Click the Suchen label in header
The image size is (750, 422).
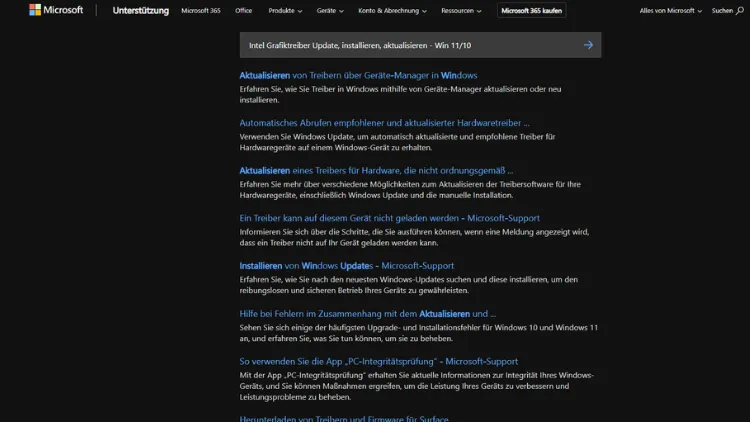722,11
